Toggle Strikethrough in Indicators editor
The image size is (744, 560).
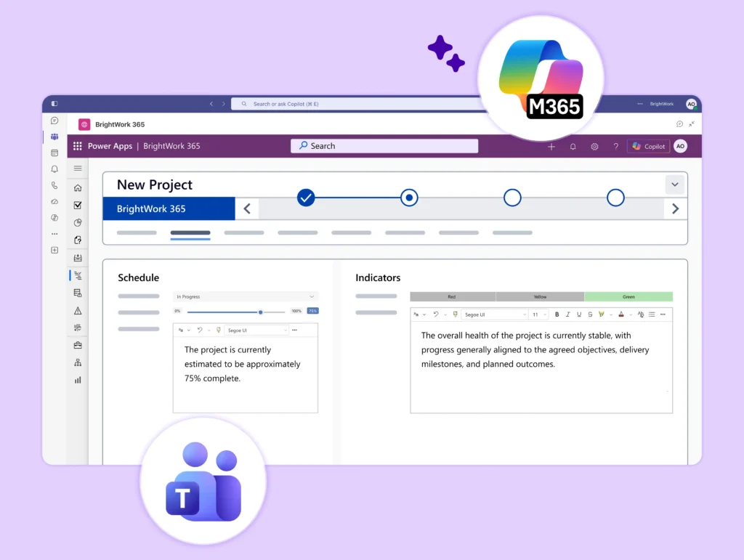click(x=590, y=315)
